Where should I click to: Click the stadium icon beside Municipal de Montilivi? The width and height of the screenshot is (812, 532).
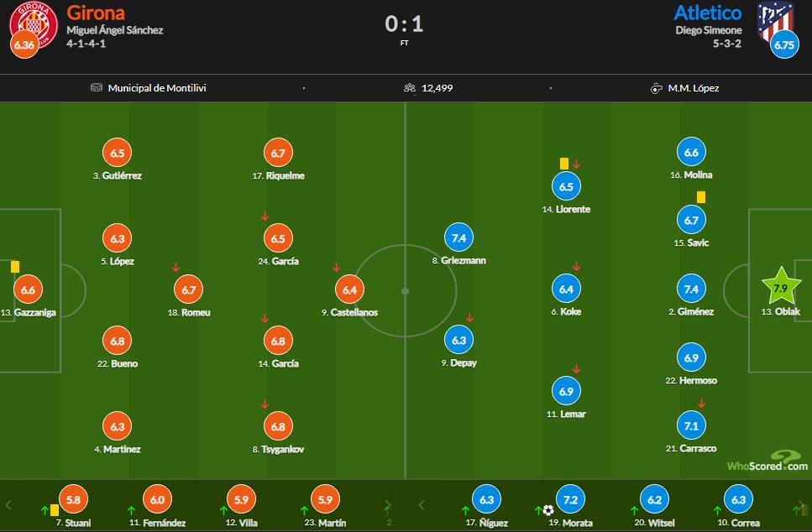click(x=97, y=87)
